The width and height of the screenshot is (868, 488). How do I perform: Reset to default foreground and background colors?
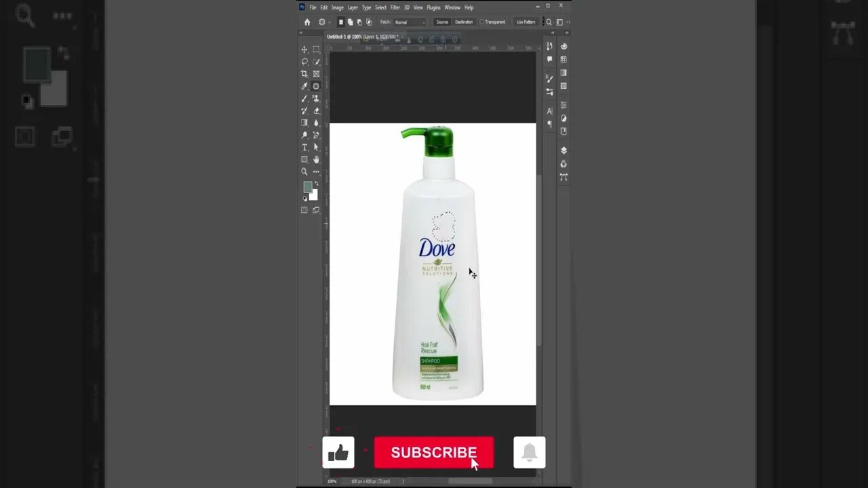point(305,199)
